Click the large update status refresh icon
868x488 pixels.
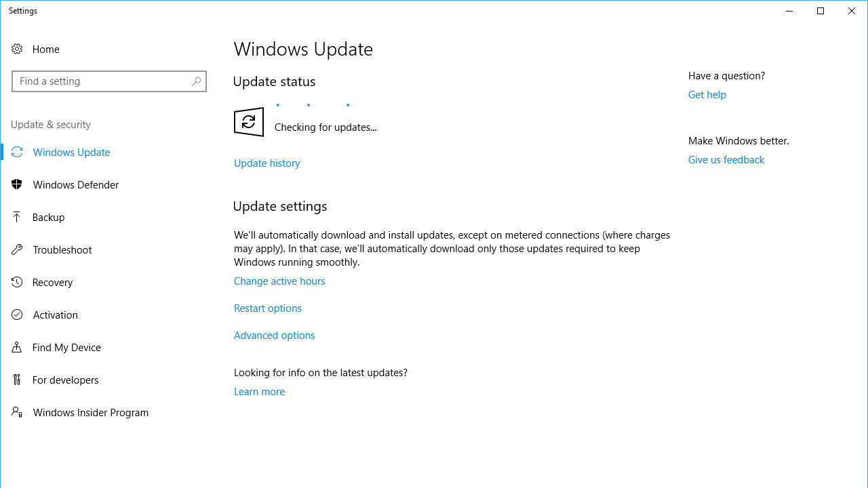click(249, 122)
